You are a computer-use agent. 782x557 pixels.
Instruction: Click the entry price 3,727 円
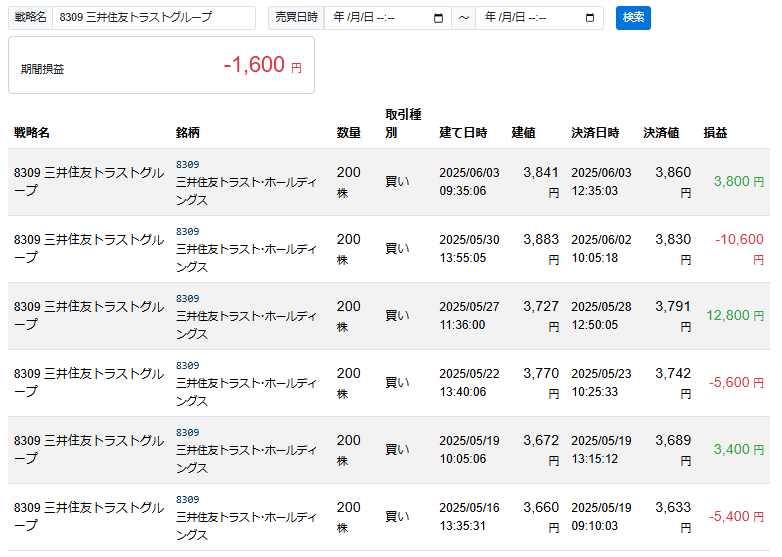click(x=541, y=315)
